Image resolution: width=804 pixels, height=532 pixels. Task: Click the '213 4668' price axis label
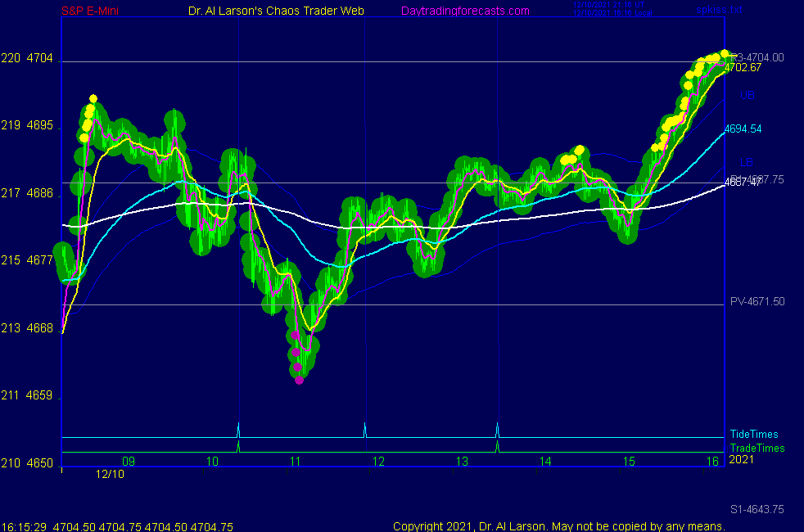pos(27,328)
